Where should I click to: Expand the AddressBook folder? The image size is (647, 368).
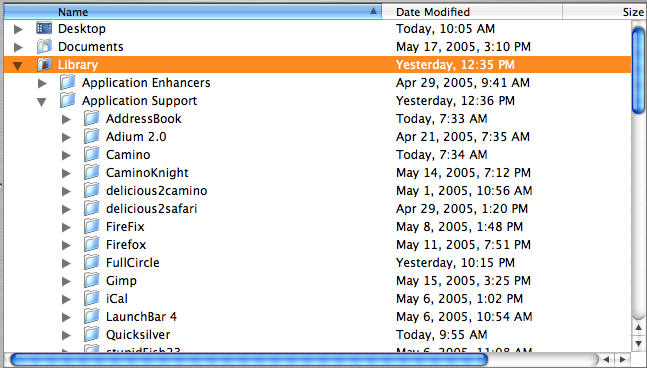pyautogui.click(x=66, y=119)
